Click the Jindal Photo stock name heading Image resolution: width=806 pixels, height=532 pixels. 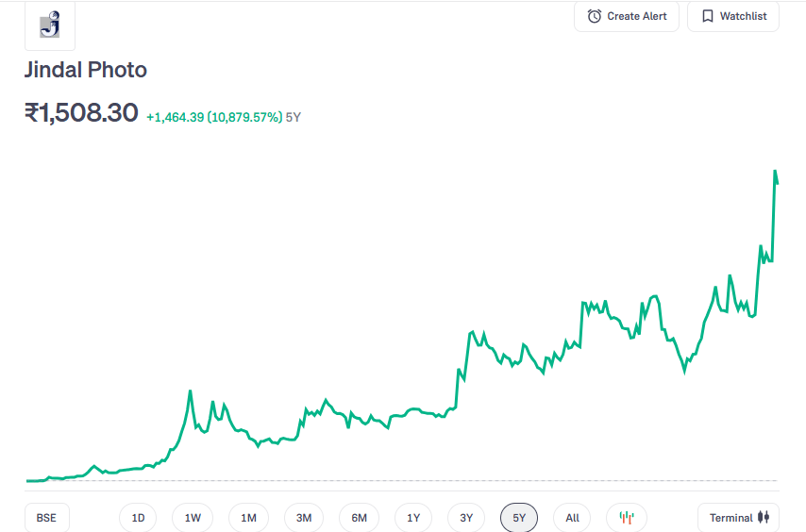click(86, 70)
